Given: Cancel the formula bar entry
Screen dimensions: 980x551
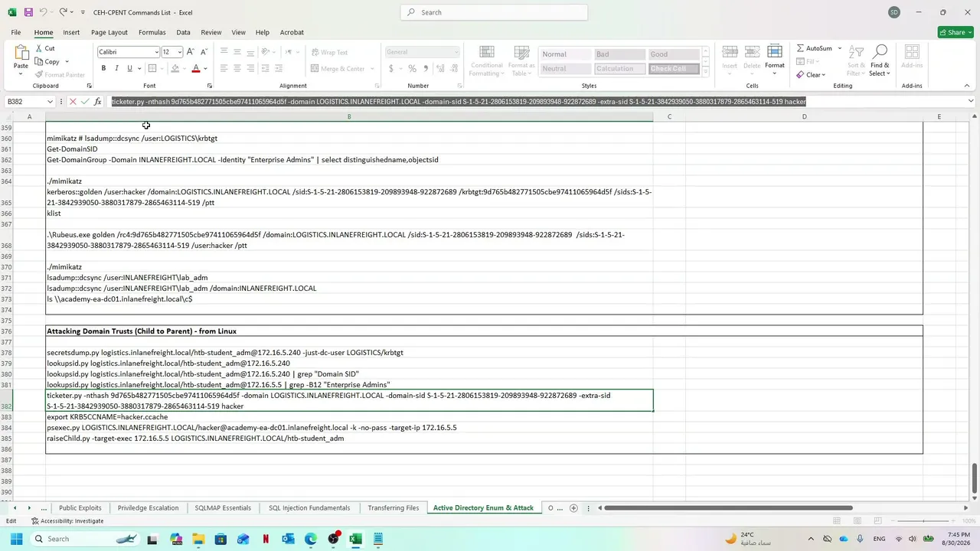Looking at the screenshot, I should 73,102.
